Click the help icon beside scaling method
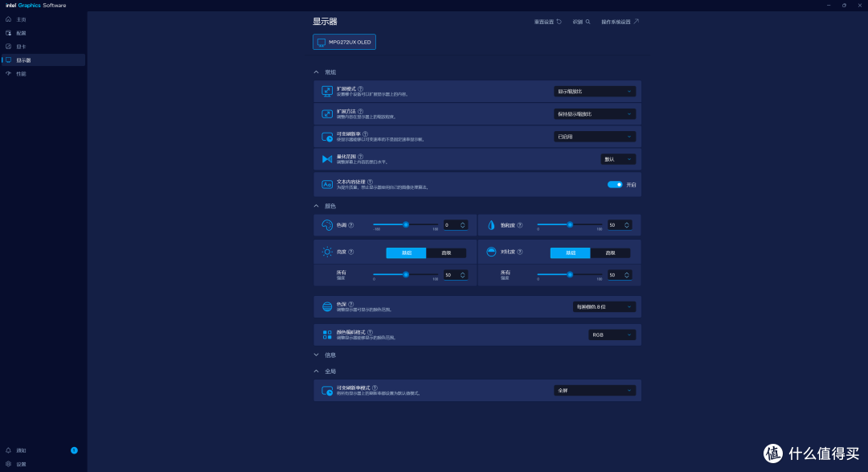Screen dimensions: 868x472 [x=360, y=111]
